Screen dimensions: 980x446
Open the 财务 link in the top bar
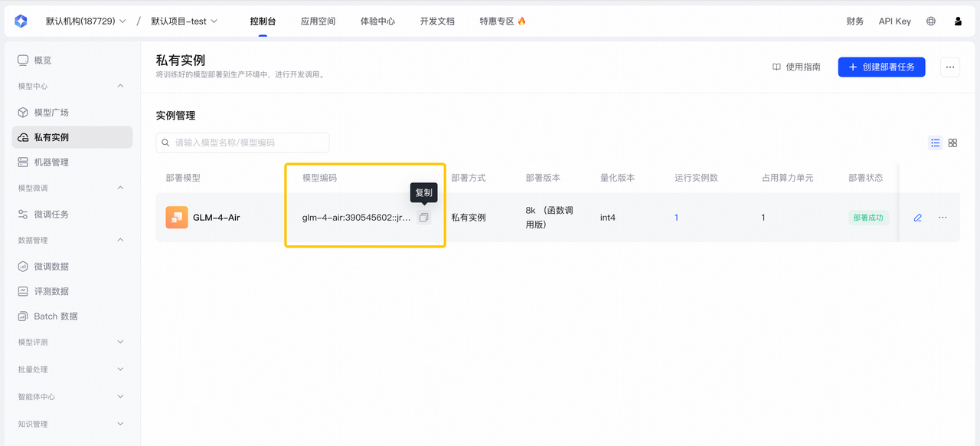(855, 21)
